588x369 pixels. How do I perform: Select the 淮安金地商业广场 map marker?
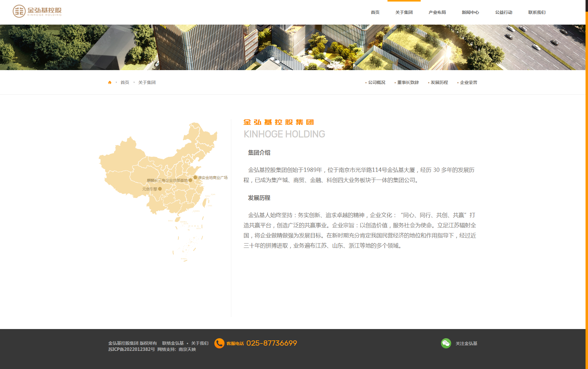click(x=195, y=177)
